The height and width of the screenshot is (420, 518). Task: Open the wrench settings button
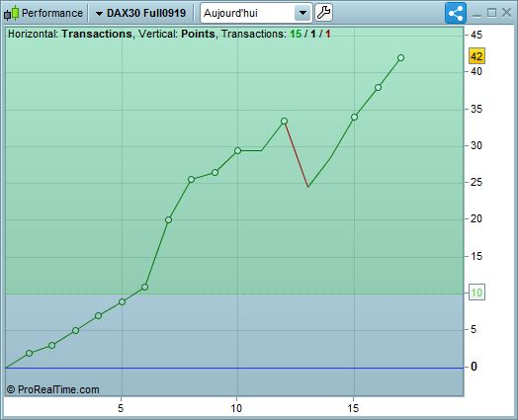click(323, 13)
